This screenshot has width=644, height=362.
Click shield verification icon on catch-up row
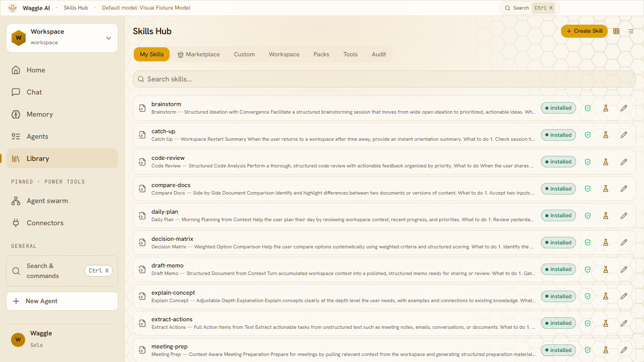tap(588, 135)
